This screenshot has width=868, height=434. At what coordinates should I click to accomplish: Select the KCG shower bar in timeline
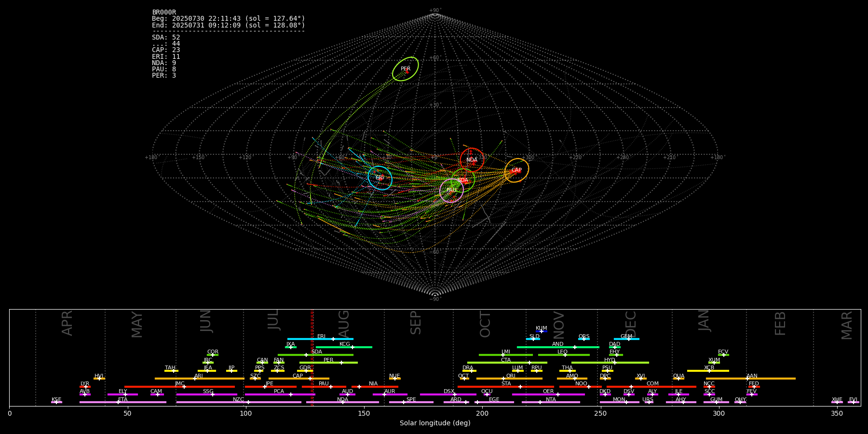tap(344, 347)
